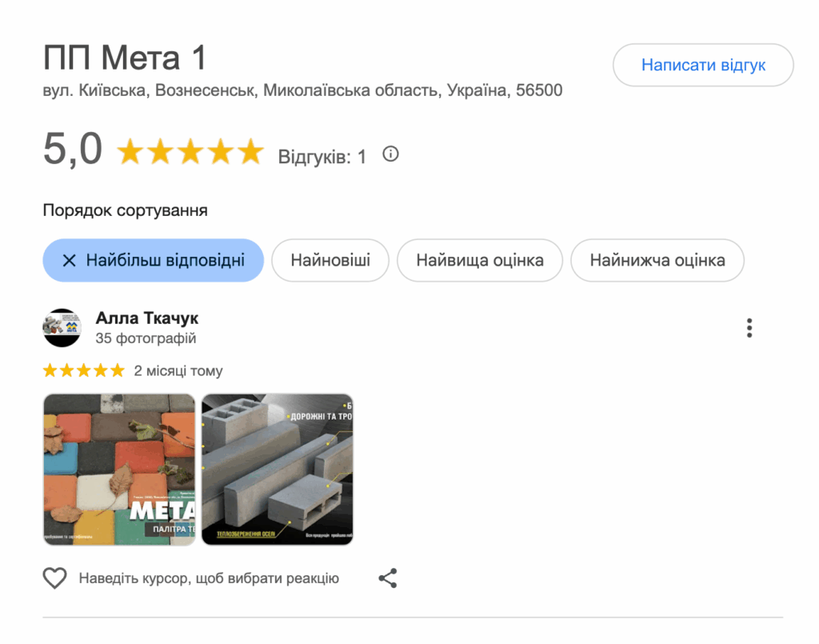The width and height of the screenshot is (819, 644).
Task: Select the Найвища оцінка sort chip
Action: click(480, 260)
